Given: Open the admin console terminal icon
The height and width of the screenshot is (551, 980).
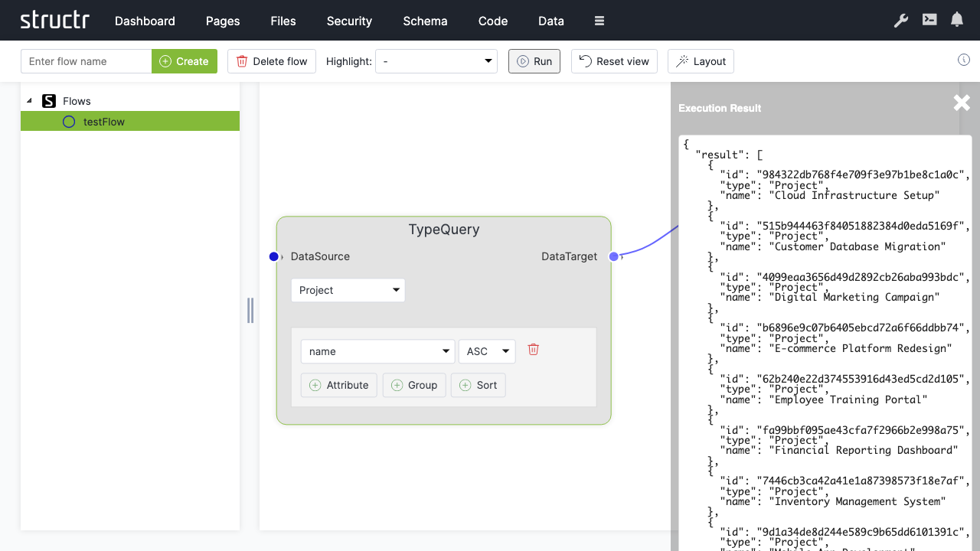Looking at the screenshot, I should [929, 21].
